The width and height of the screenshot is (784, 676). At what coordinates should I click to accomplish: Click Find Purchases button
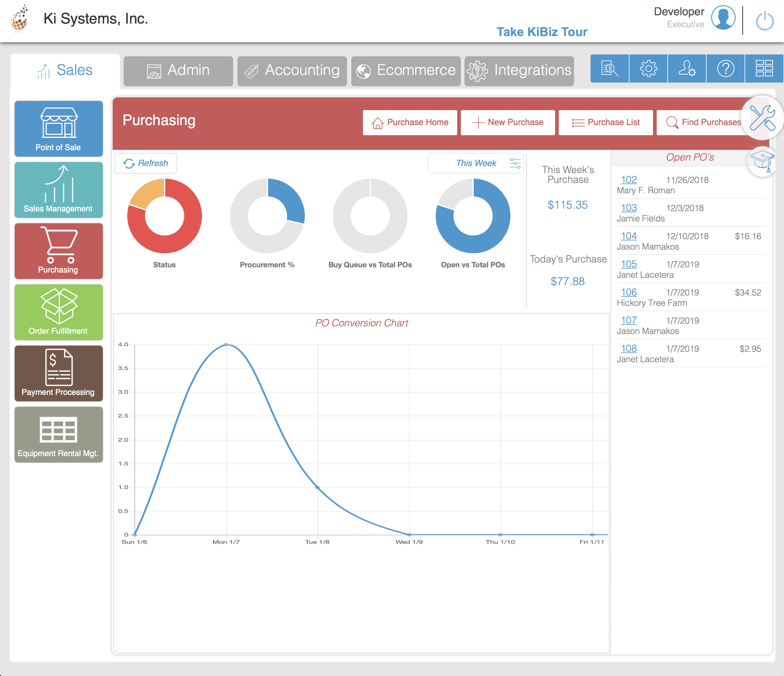click(x=703, y=122)
